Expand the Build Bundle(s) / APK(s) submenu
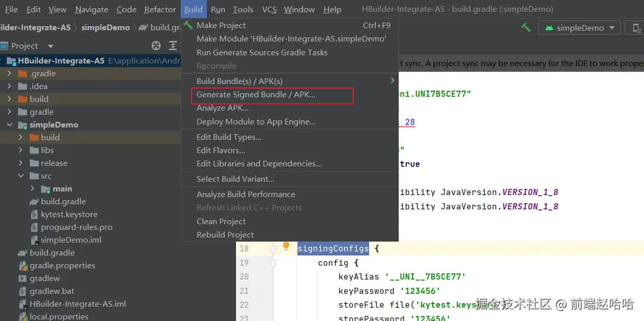 coord(290,81)
